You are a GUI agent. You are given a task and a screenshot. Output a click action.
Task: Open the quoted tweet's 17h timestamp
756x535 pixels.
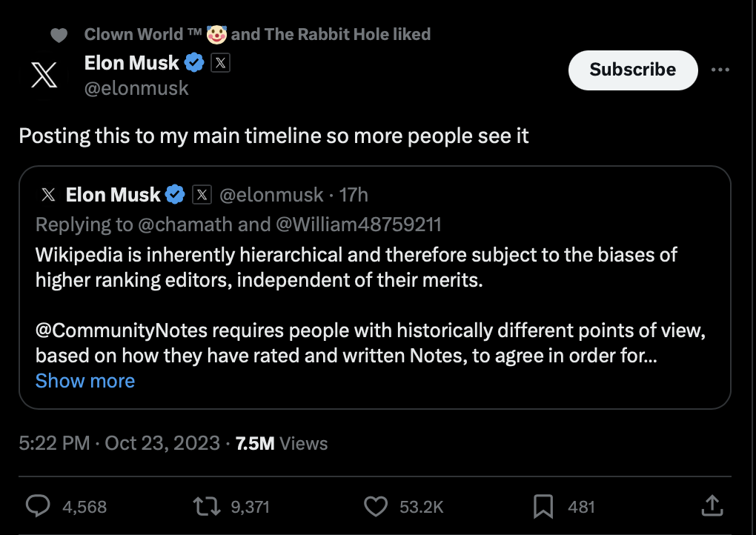point(354,195)
